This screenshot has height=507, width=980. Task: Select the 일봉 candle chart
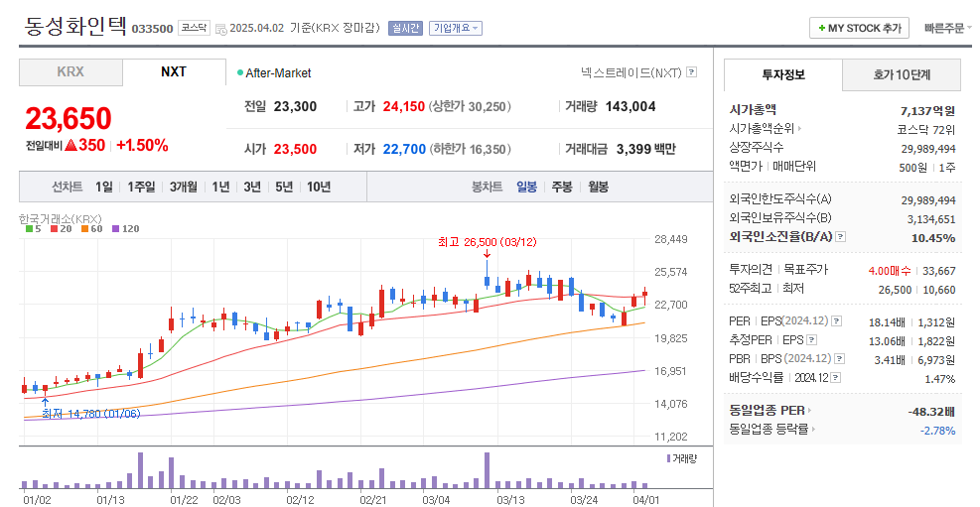click(x=526, y=187)
